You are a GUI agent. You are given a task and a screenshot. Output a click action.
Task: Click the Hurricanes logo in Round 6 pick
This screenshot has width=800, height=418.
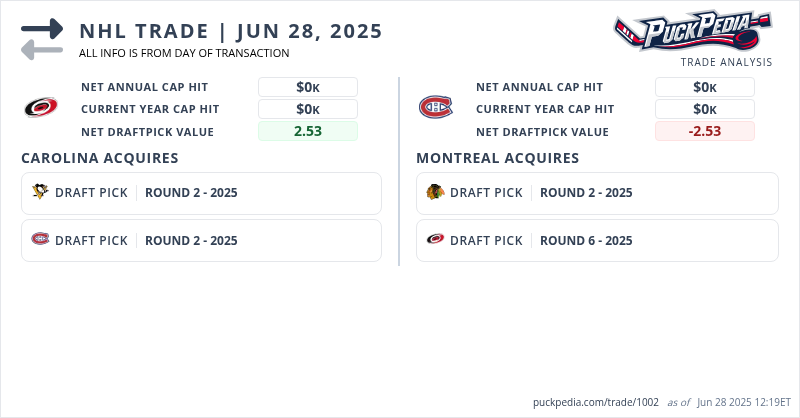tap(435, 240)
